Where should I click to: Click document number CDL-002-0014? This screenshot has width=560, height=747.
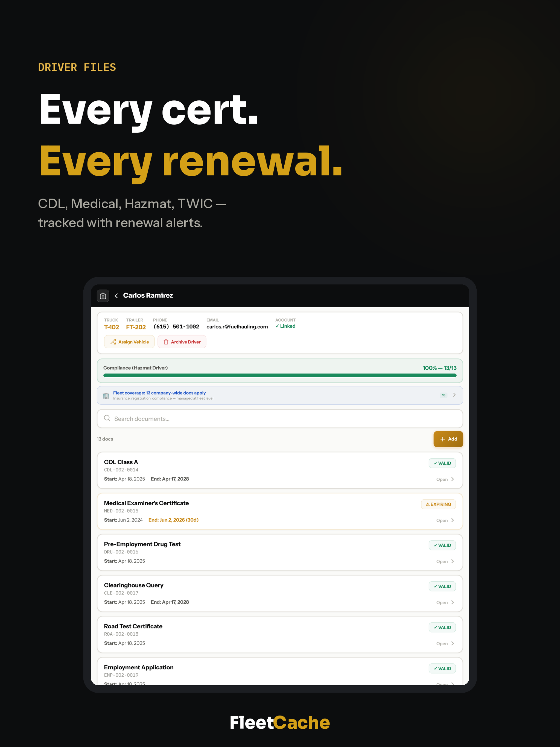point(121,470)
